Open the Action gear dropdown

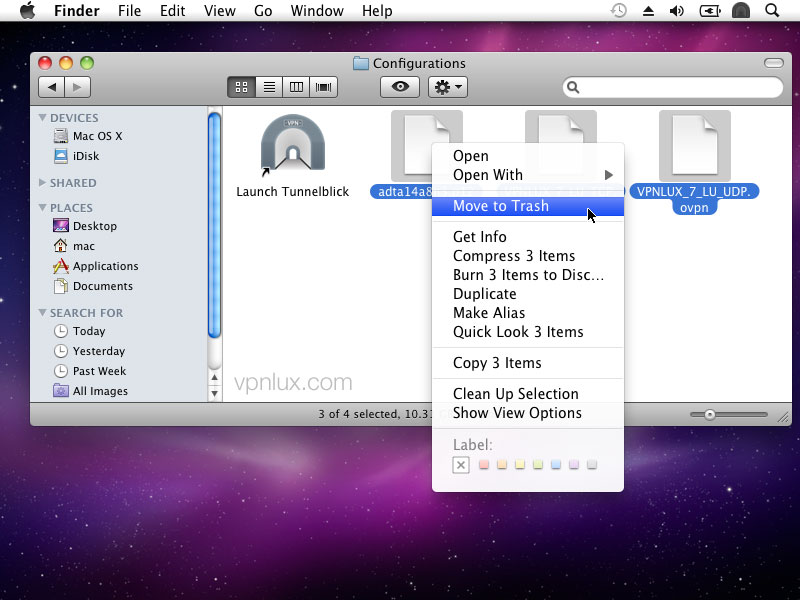point(447,87)
